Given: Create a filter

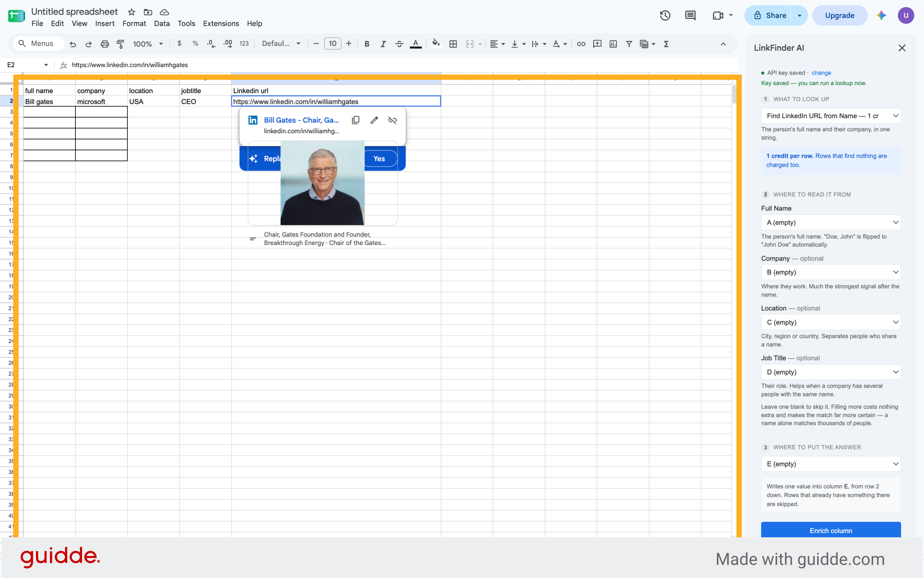Looking at the screenshot, I should click(x=629, y=44).
